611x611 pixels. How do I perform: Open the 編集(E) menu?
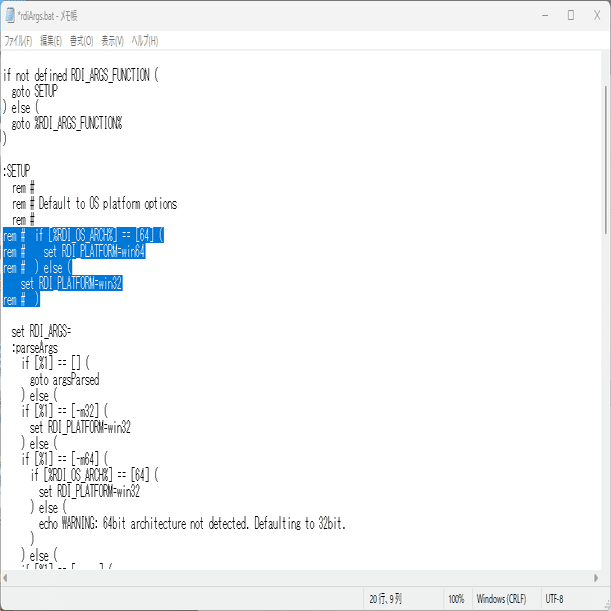click(x=51, y=41)
